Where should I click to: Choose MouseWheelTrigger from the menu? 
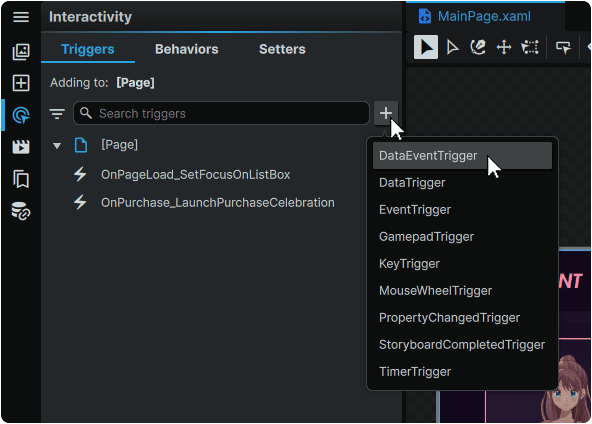462,291
